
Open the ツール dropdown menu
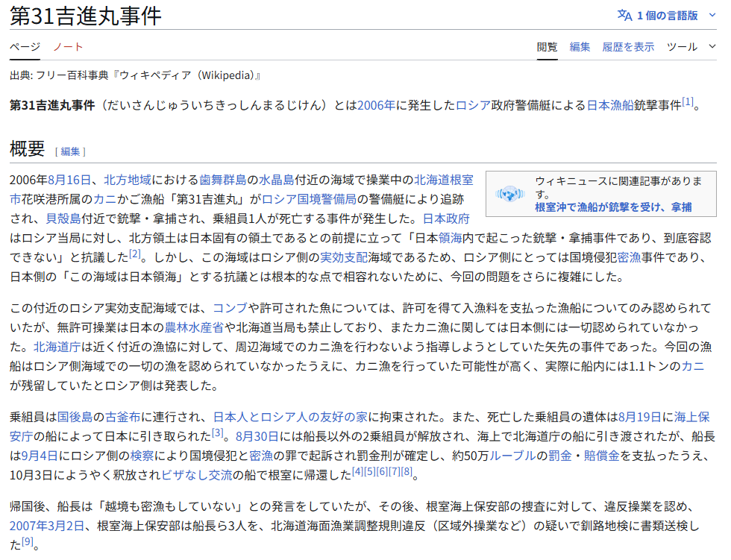[691, 46]
